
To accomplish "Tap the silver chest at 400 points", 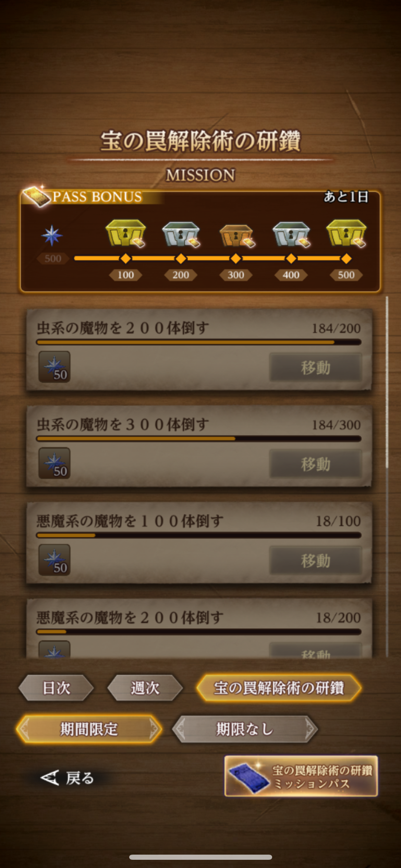I will click(x=291, y=234).
